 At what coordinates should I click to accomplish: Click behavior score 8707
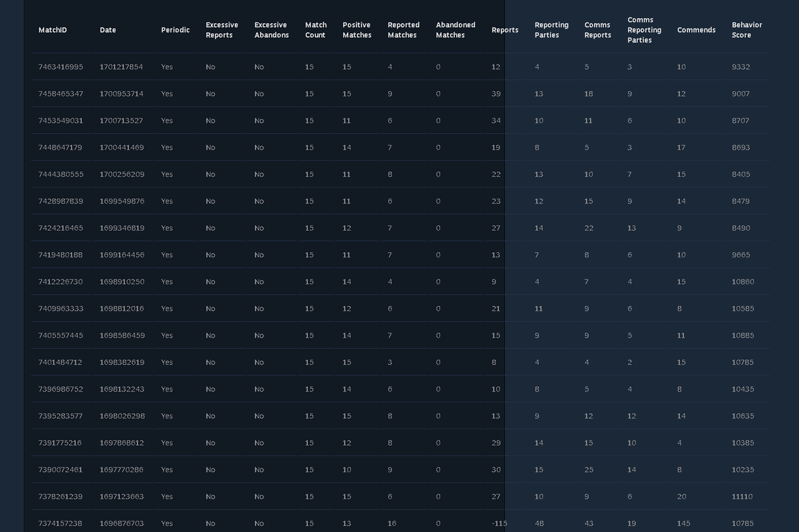point(740,121)
